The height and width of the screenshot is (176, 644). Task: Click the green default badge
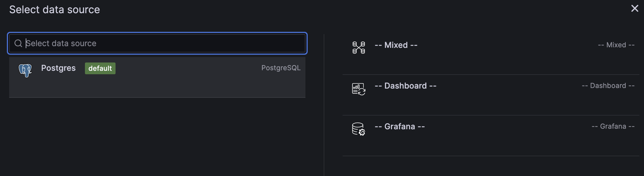(100, 69)
